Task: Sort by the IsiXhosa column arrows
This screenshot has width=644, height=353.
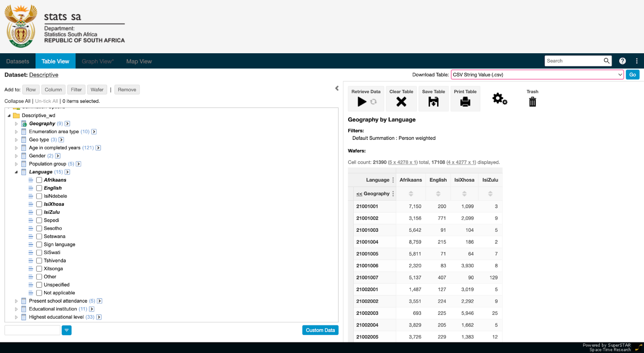Action: [464, 194]
